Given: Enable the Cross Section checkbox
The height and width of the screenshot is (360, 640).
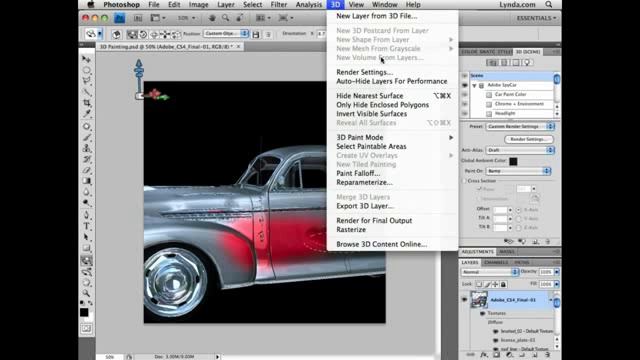Looking at the screenshot, I should [x=464, y=180].
